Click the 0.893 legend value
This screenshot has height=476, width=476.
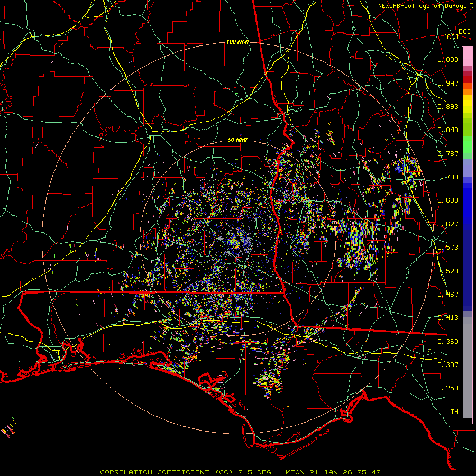pos(448,106)
